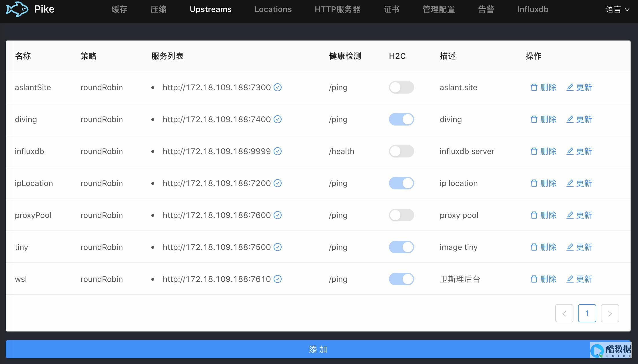
Task: Click the H2C column header
Action: (x=397, y=56)
